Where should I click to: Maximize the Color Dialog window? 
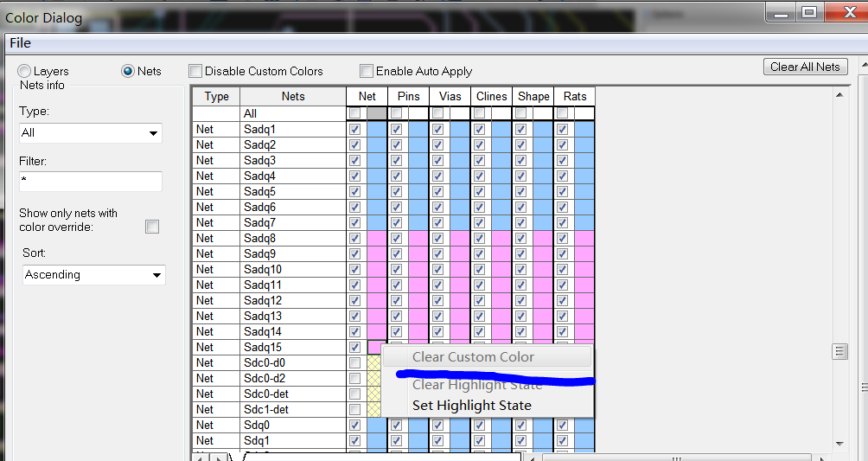[x=809, y=11]
